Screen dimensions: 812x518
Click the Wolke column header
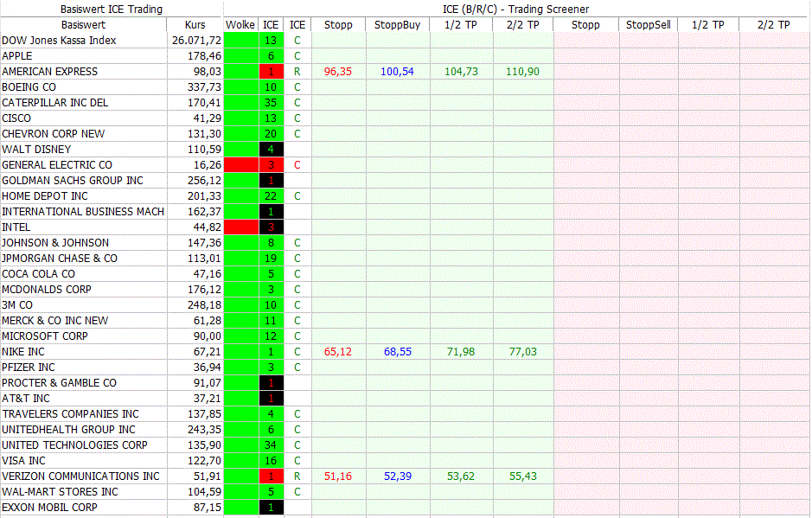point(240,25)
